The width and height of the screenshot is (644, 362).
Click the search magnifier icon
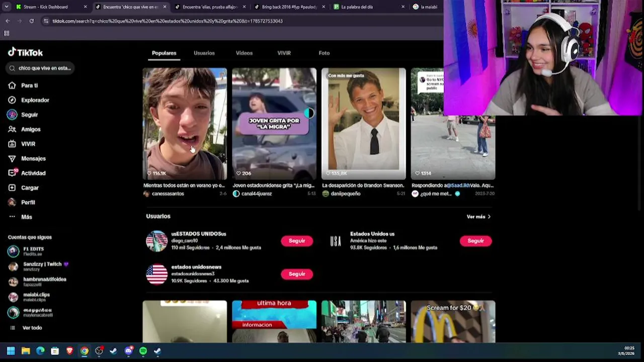click(12, 68)
